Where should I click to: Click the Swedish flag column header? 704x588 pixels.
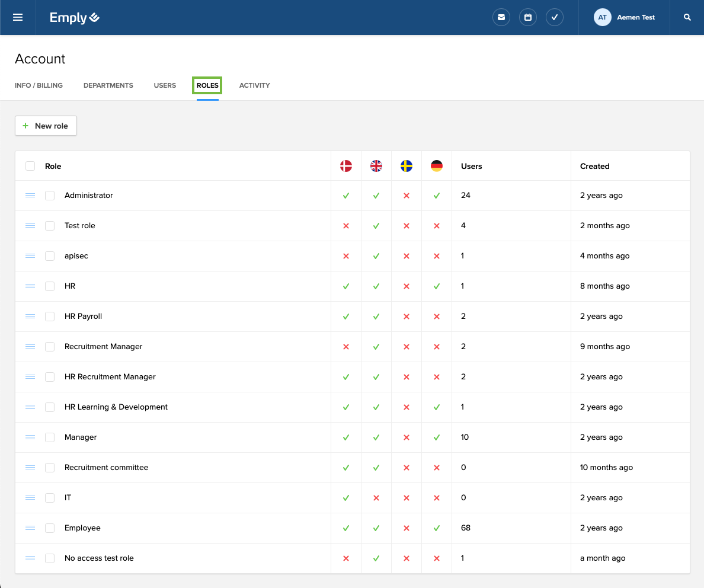407,166
